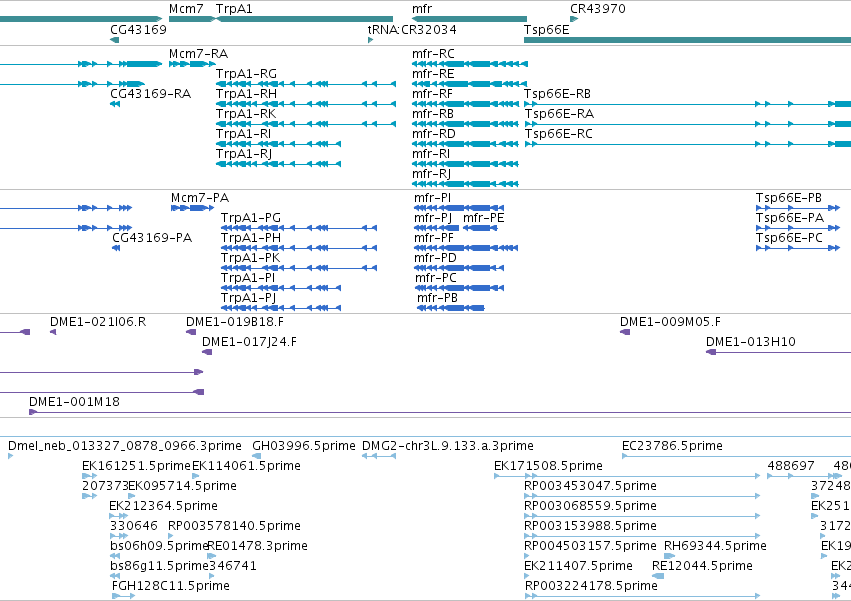The width and height of the screenshot is (851, 601).
Task: Select the DMG2-chr3L.9.133.a.3prime label
Action: [x=448, y=446]
